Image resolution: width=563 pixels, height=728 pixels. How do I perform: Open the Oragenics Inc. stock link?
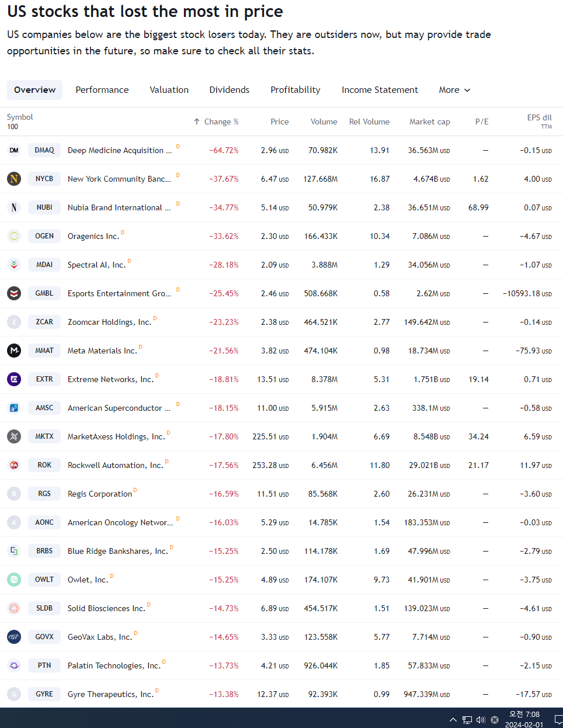point(93,236)
